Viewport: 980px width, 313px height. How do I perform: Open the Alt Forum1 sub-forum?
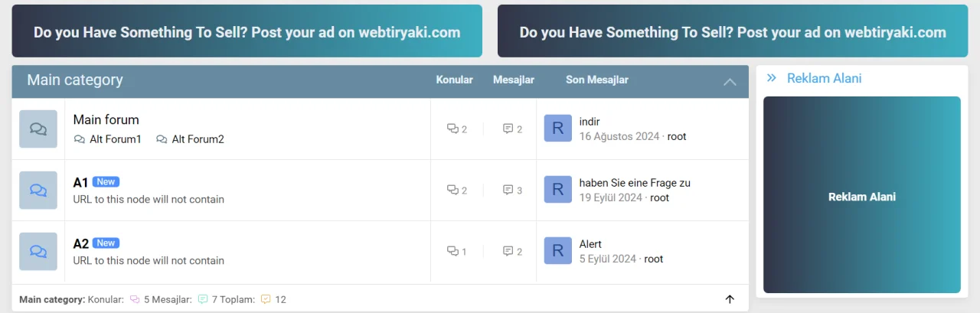pyautogui.click(x=115, y=139)
